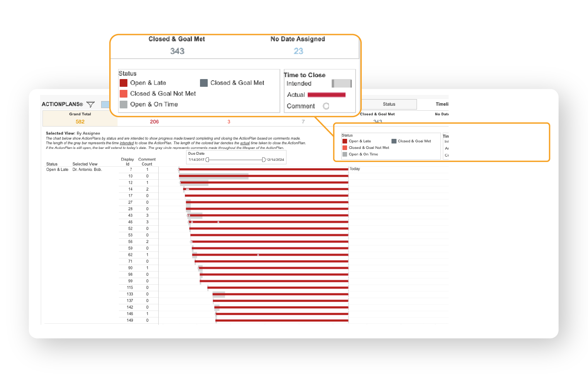Select the red bar for Display Id 149

click(x=282, y=321)
